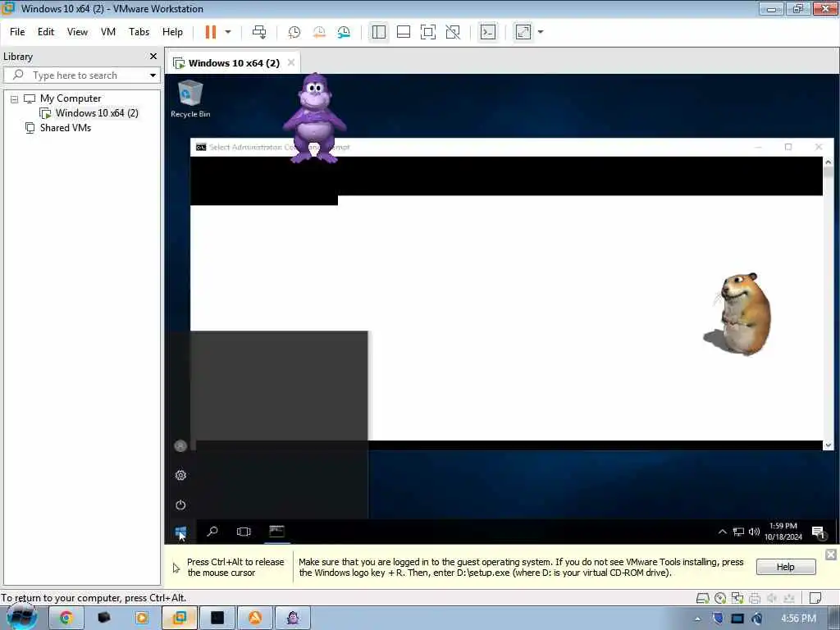
Task: Click the guest network tray icon
Action: click(x=738, y=532)
